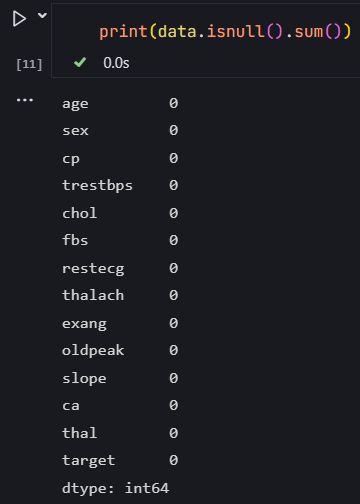Click the 0.0s execution time label
The width and height of the screenshot is (360, 504).
pos(116,63)
